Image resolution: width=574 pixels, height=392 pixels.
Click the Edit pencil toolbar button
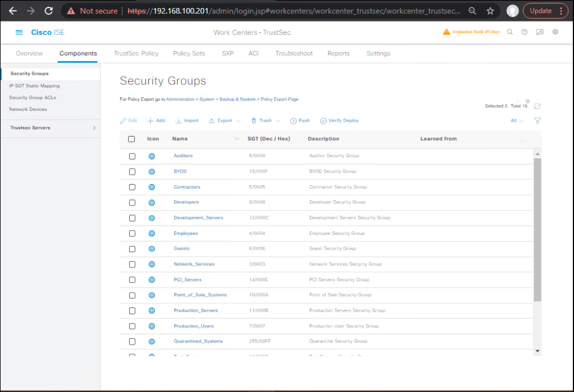pos(129,121)
